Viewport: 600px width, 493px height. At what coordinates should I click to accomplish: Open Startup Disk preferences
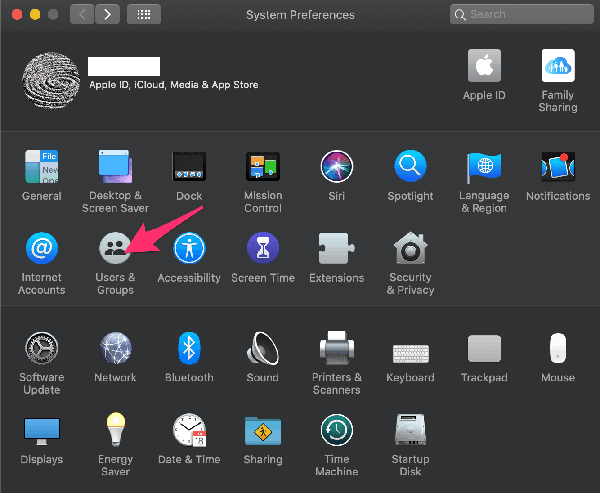tap(410, 429)
